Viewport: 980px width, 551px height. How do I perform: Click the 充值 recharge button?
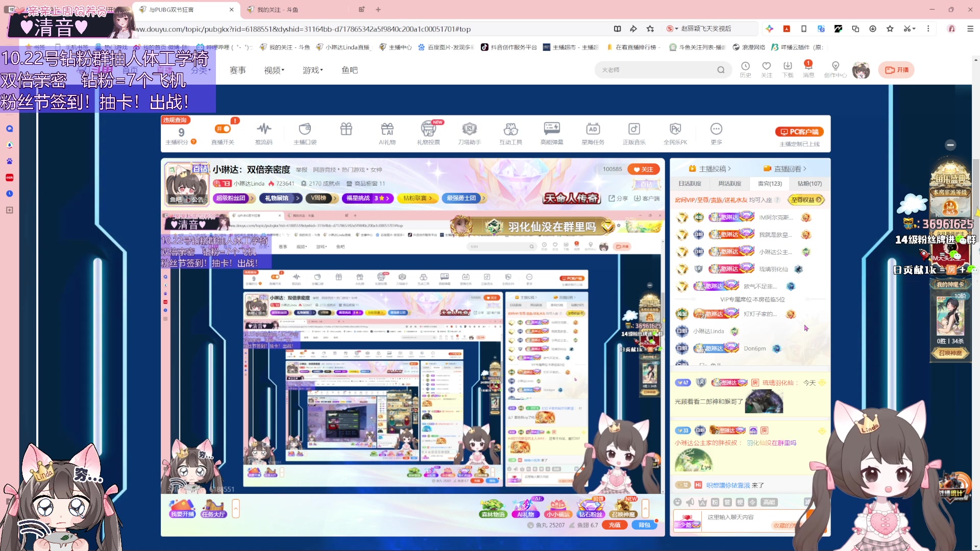pyautogui.click(x=615, y=525)
